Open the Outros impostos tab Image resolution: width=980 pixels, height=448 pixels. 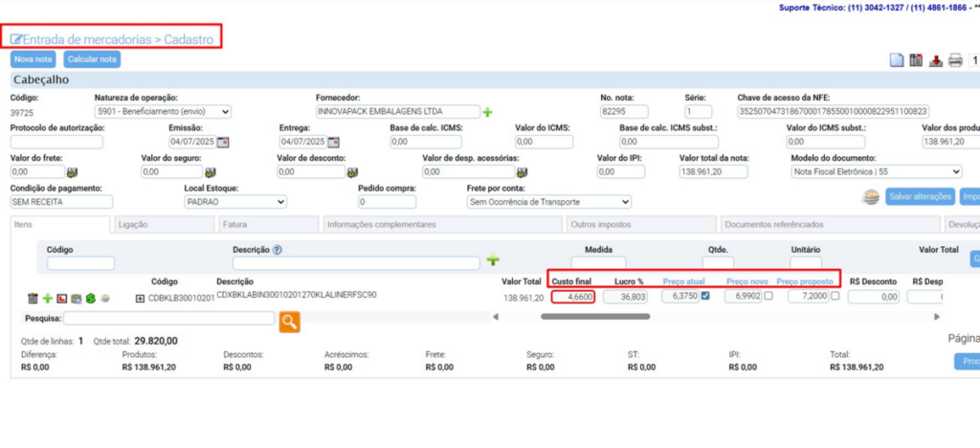pos(640,224)
